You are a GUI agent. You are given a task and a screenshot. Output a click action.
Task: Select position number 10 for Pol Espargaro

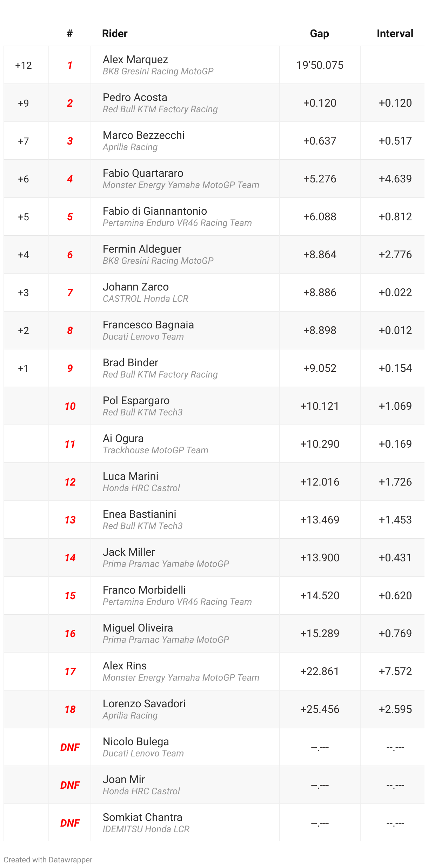coord(70,406)
